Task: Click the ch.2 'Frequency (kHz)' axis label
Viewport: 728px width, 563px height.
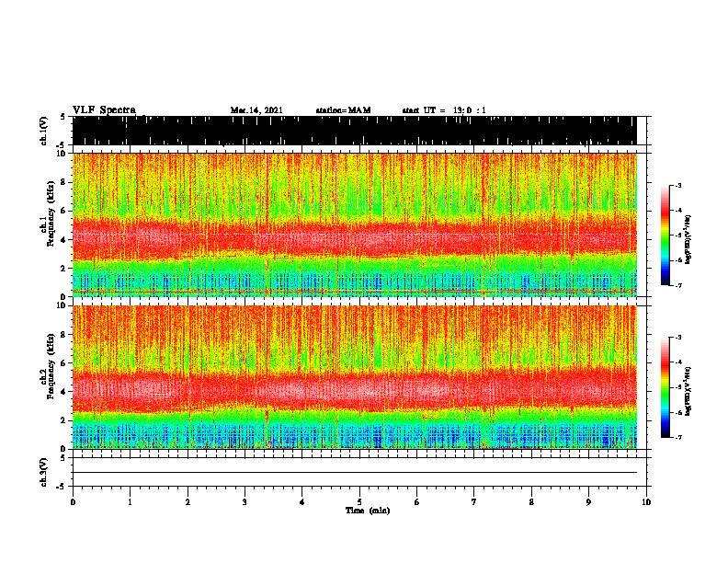Action: 51,366
